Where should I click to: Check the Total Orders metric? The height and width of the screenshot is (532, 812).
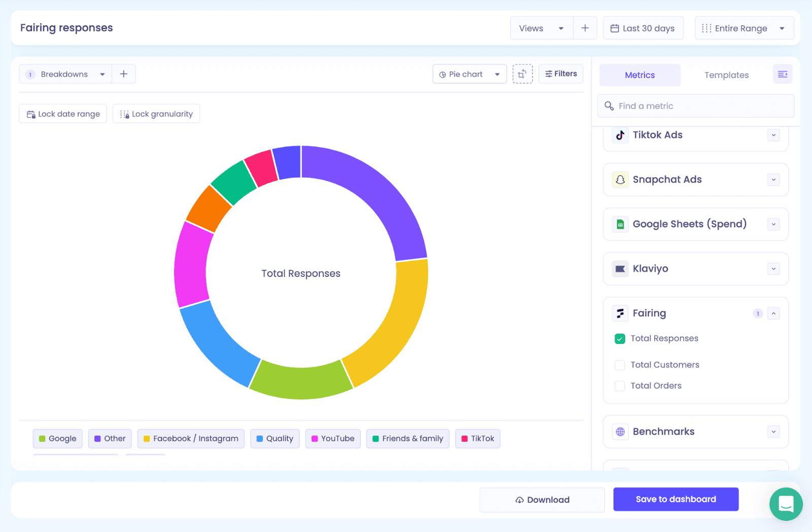pos(620,386)
